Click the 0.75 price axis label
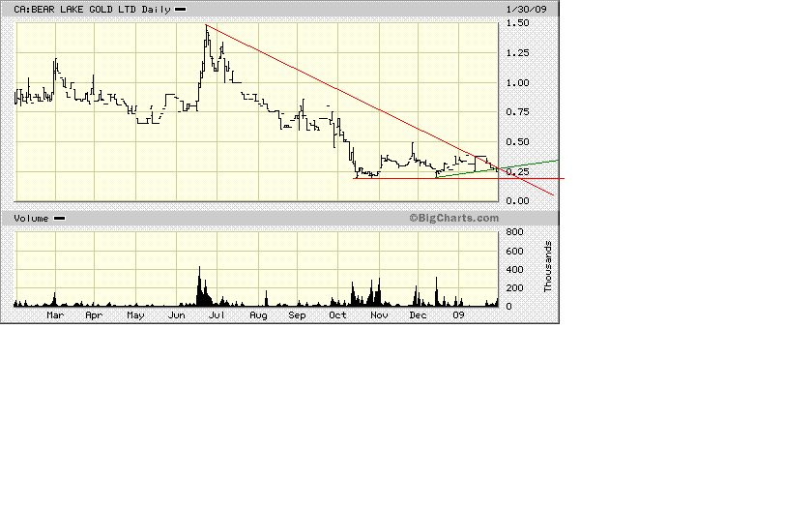The image size is (812, 508). click(x=517, y=112)
